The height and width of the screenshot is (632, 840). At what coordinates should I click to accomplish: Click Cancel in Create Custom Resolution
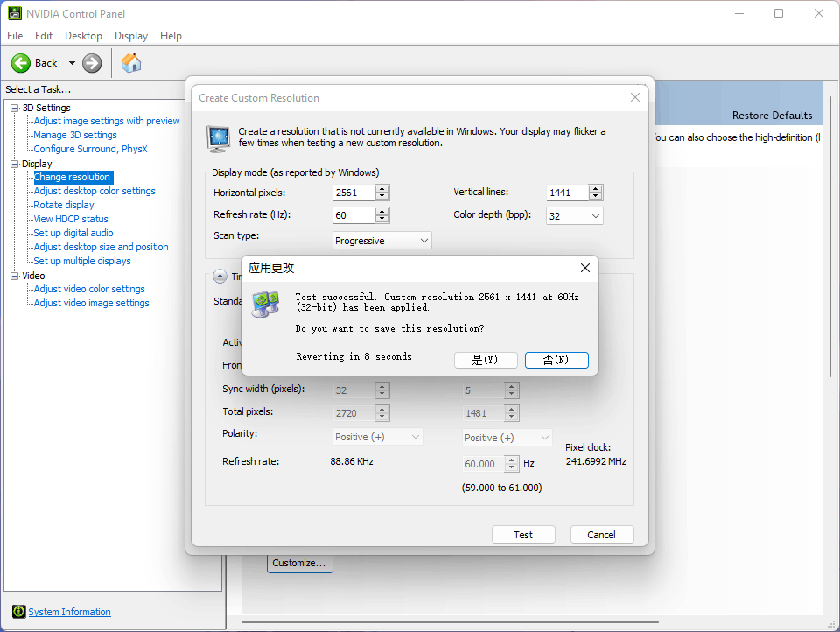coord(602,535)
